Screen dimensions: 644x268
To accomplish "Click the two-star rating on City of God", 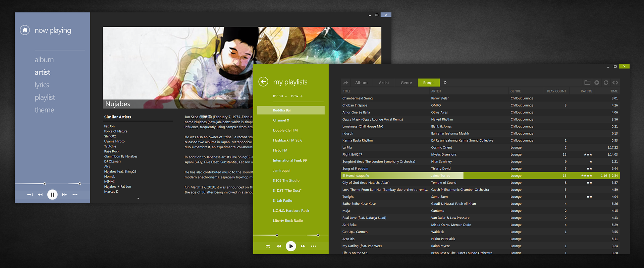I will pyautogui.click(x=589, y=183).
